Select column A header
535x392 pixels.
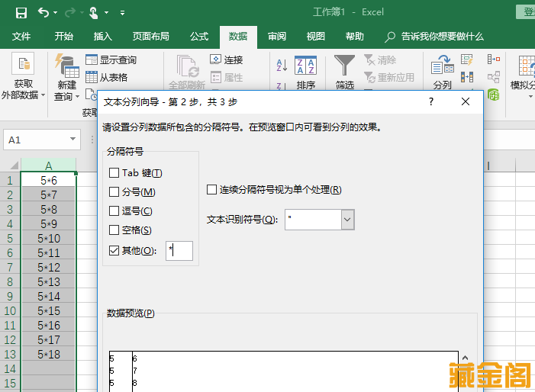[x=48, y=165]
